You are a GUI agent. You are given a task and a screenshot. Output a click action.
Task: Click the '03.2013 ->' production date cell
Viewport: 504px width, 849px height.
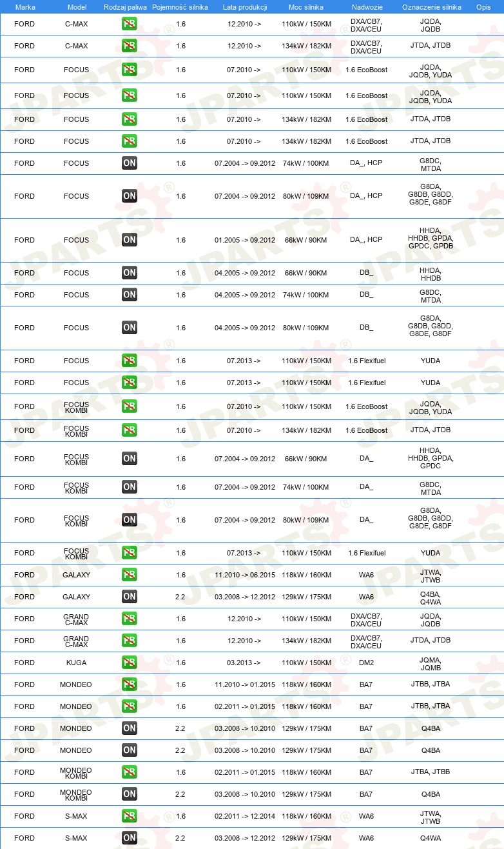coord(244,663)
